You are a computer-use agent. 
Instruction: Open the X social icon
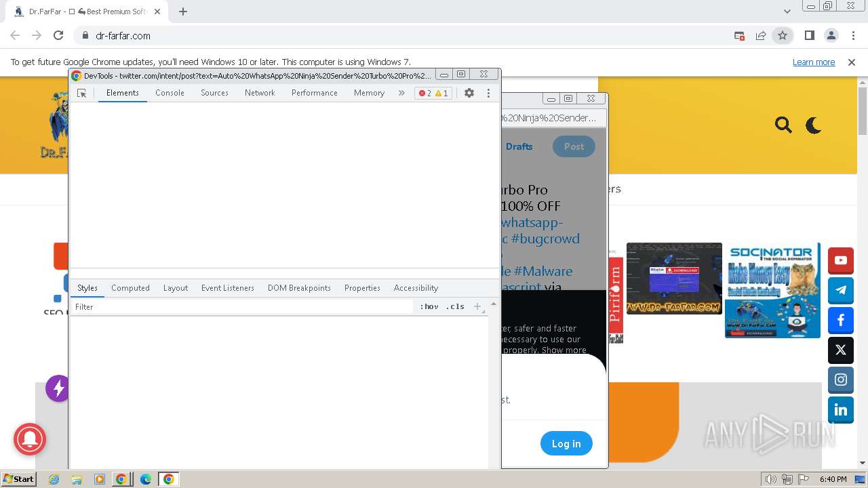(x=841, y=350)
